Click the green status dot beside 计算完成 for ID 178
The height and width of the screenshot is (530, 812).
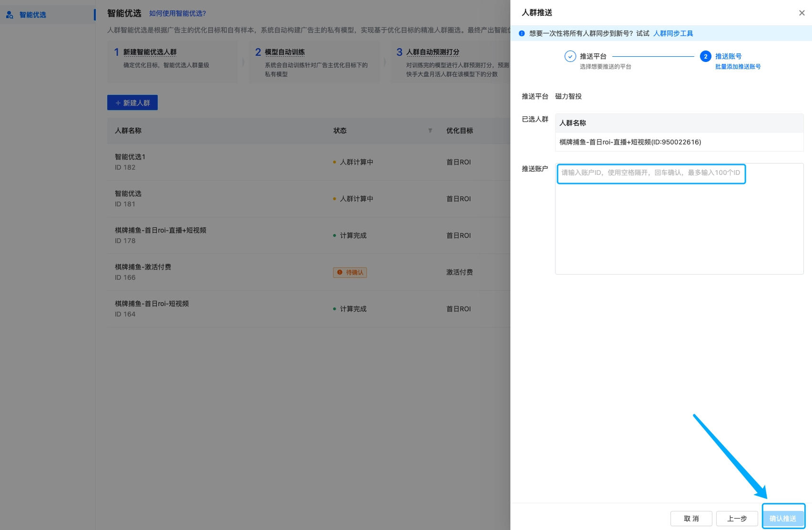(334, 235)
